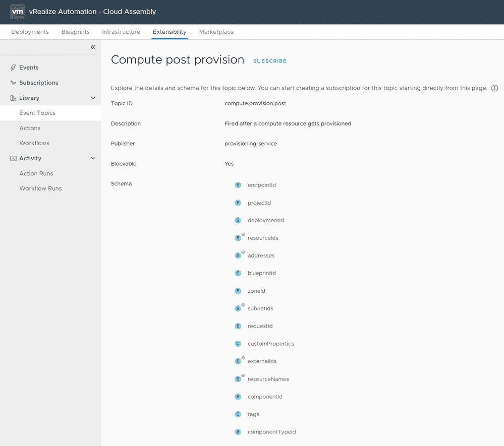The image size is (504, 446).
Task: Click the Library books icon
Action: point(13,98)
